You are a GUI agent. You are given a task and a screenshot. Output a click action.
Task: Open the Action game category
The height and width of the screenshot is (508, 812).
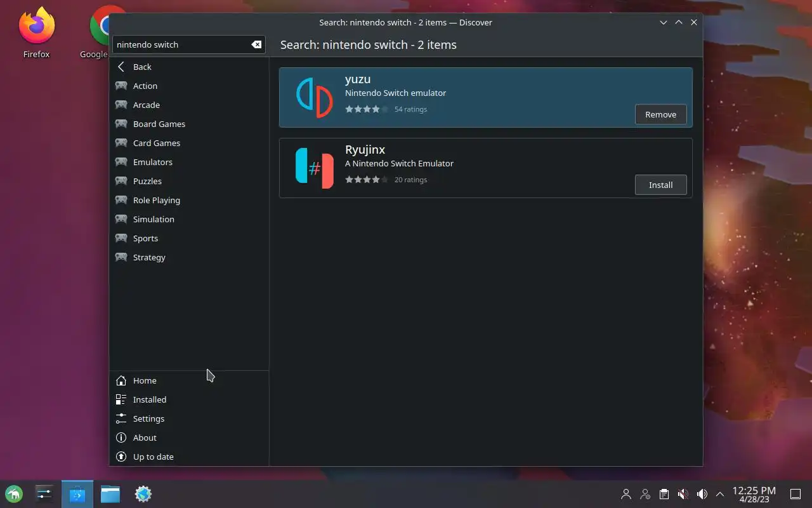click(x=189, y=86)
